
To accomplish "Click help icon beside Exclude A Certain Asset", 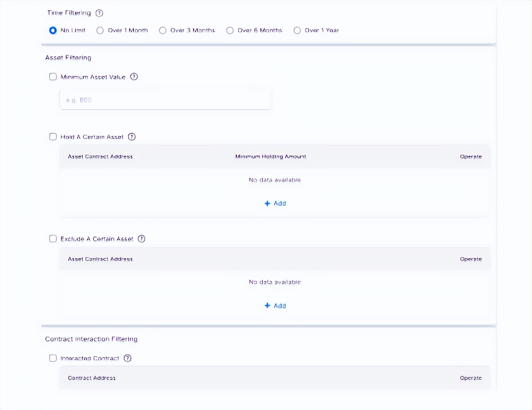I will [x=142, y=239].
